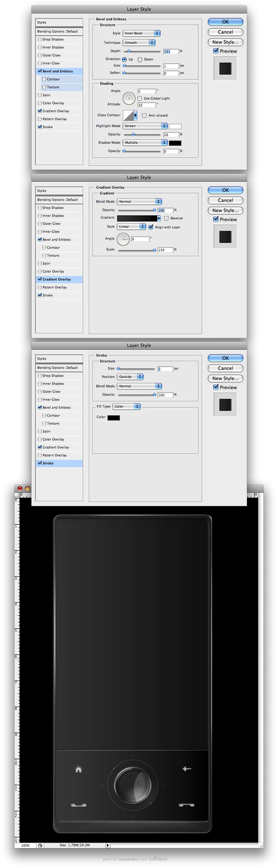Open the Position dropdown showing Outside
278x868 pixels.
coord(130,377)
